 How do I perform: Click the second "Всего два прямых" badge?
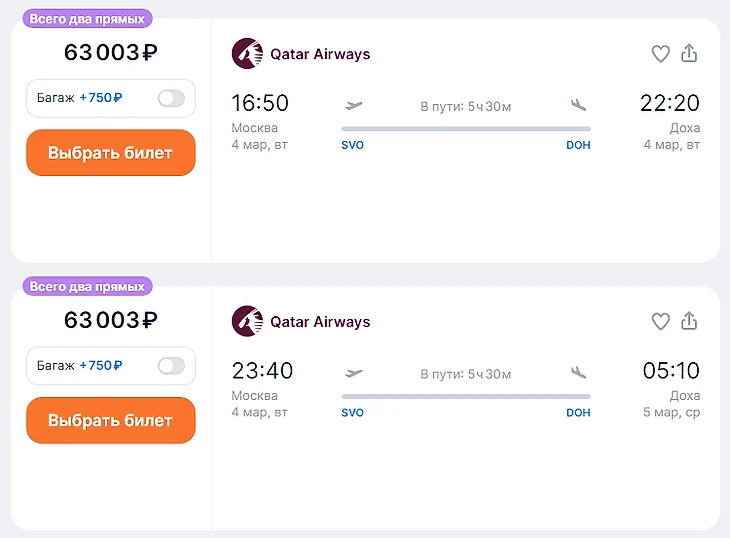87,286
